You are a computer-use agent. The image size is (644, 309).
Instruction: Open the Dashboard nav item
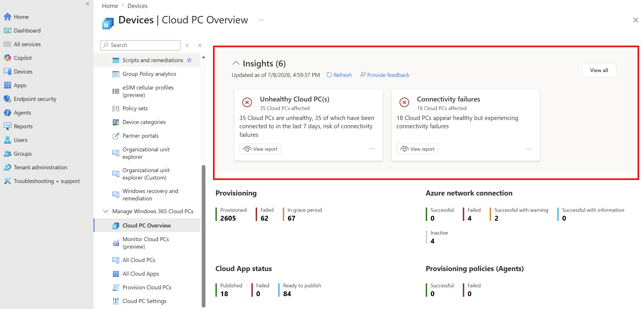pyautogui.click(x=22, y=31)
